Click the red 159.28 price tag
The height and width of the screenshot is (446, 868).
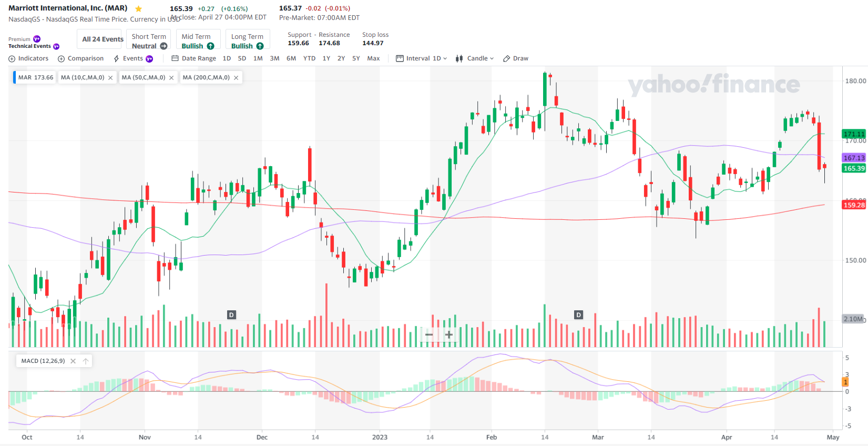[854, 205]
